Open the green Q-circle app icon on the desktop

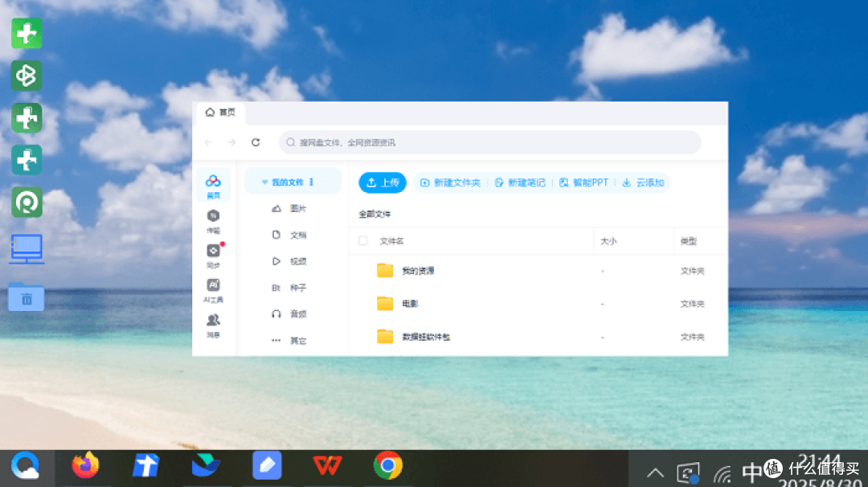(x=27, y=202)
